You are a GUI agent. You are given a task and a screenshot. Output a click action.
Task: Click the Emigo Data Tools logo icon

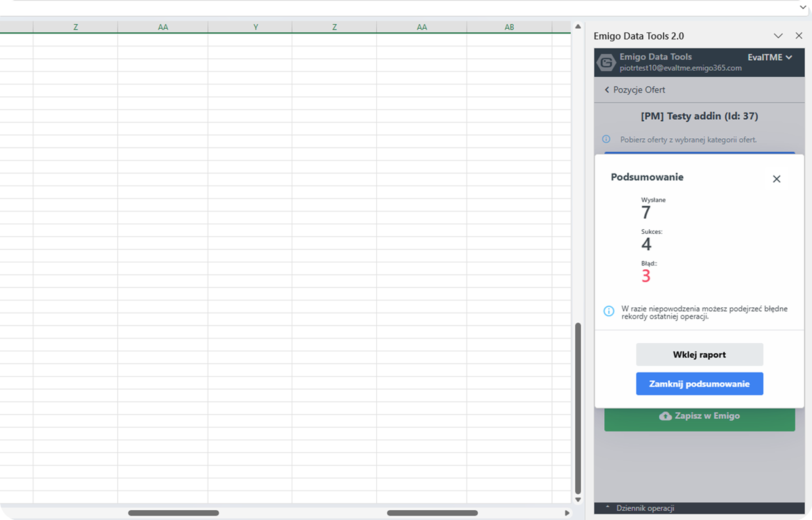pyautogui.click(x=606, y=62)
